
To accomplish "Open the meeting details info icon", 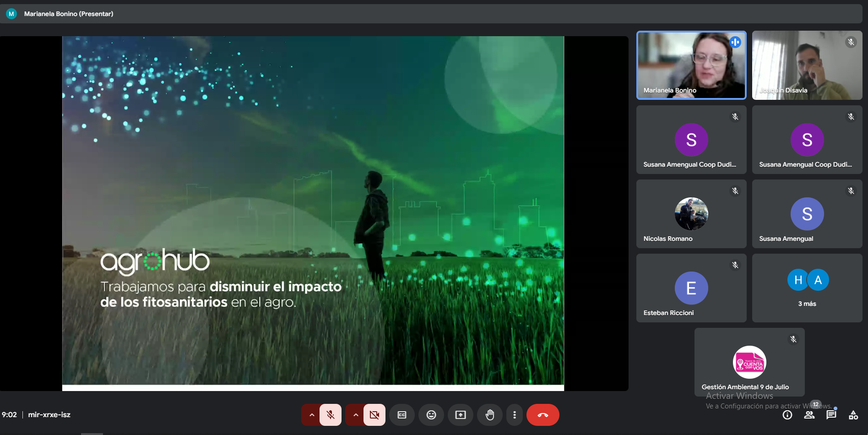I will [x=787, y=415].
